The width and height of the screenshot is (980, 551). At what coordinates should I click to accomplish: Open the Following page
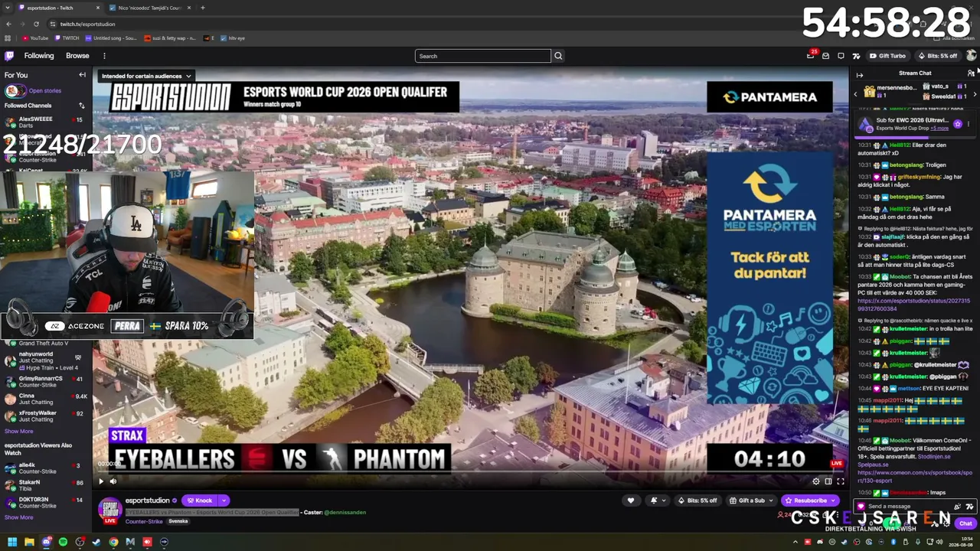tap(39, 56)
